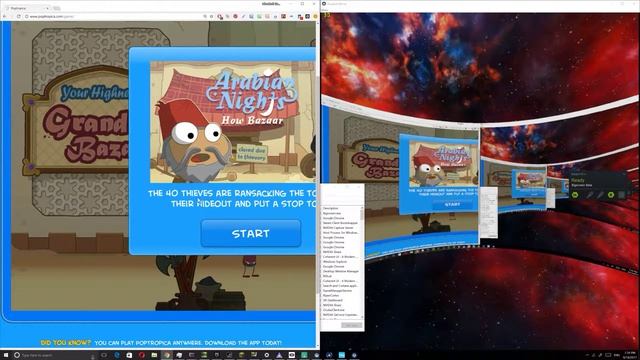Click the 'Ready' status in the SteamVR window
The width and height of the screenshot is (640, 360).
click(578, 180)
